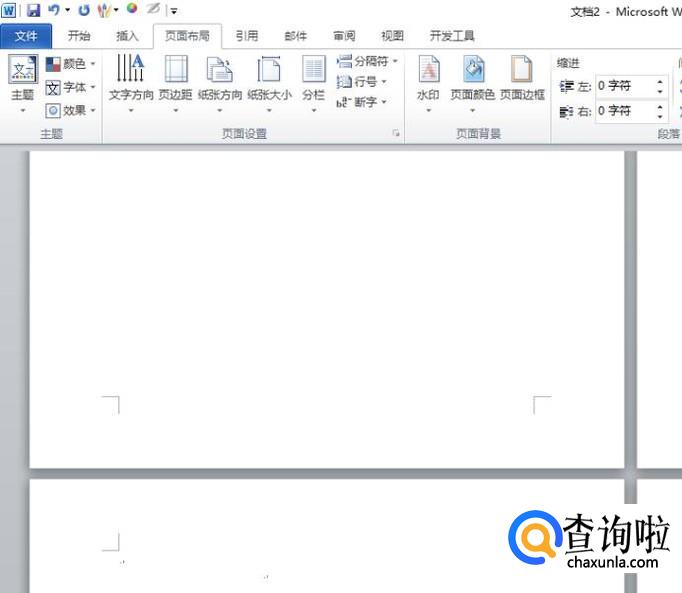Open 断字 hyphenation dropdown
The image size is (682, 593).
(x=361, y=102)
